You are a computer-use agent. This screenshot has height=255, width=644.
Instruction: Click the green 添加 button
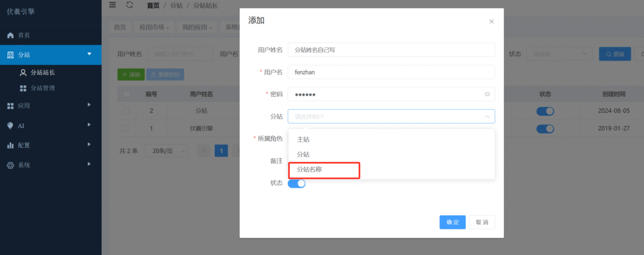click(x=131, y=74)
